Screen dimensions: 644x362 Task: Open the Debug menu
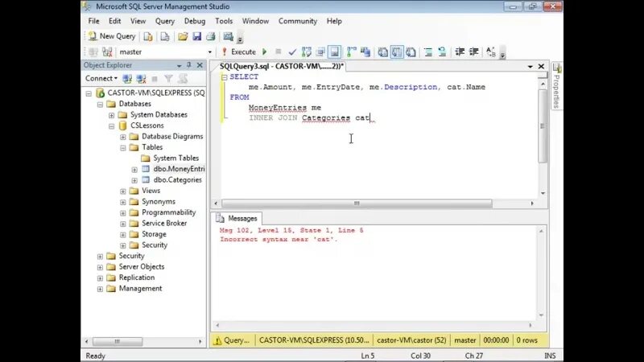pos(195,21)
